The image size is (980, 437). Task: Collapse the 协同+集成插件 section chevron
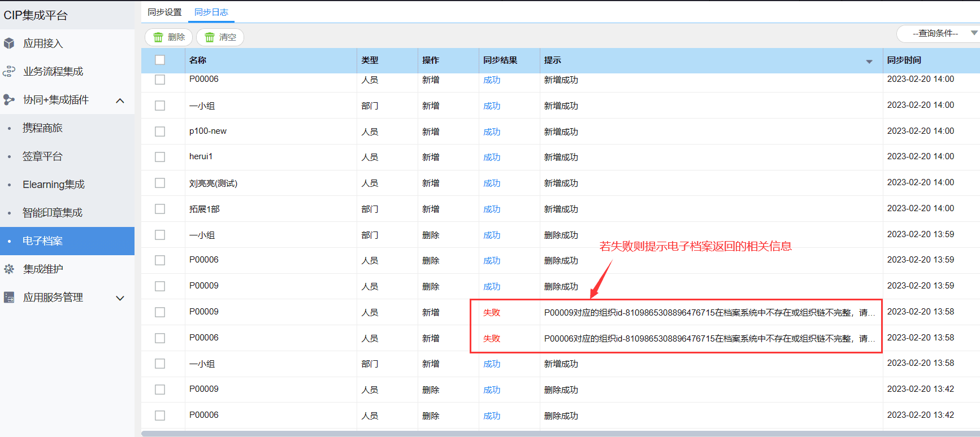(x=120, y=100)
